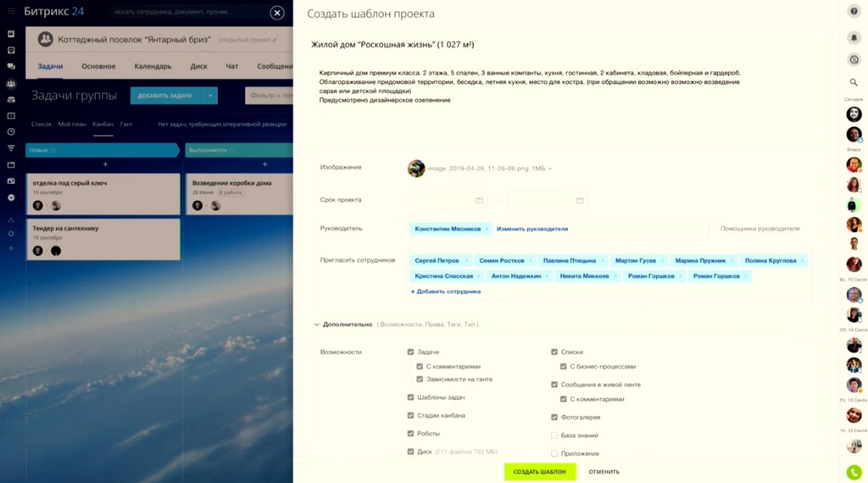This screenshot has width=868, height=483.
Task: Switch to the Чат tab
Action: (x=232, y=66)
